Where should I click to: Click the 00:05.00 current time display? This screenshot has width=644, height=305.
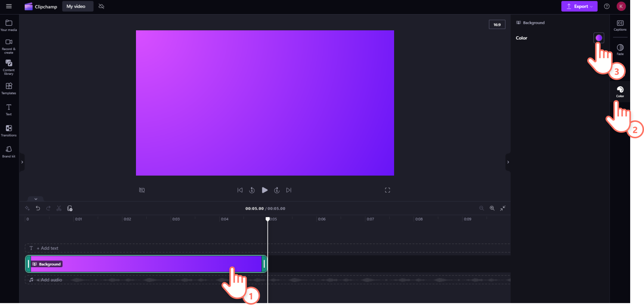254,209
